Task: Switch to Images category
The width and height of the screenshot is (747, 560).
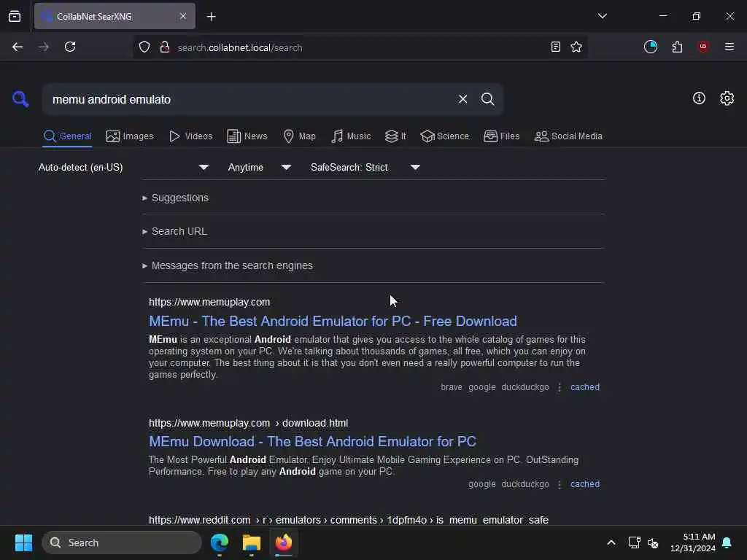Action: [130, 136]
